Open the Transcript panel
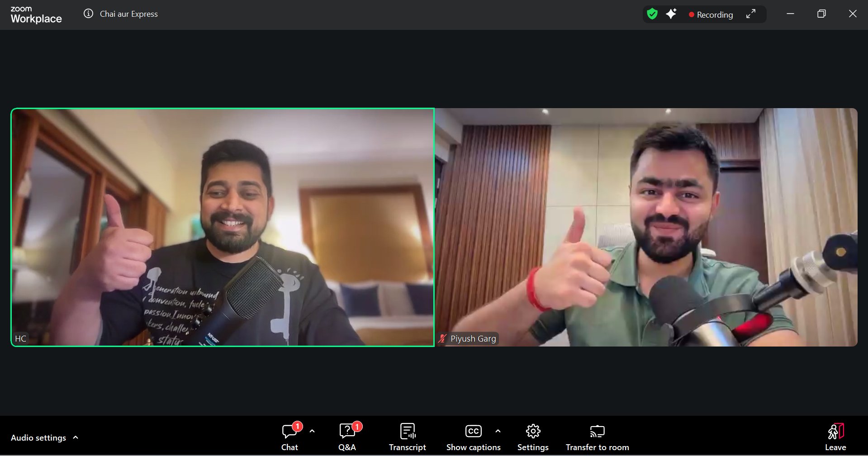Viewport: 868px width, 456px height. point(408,437)
